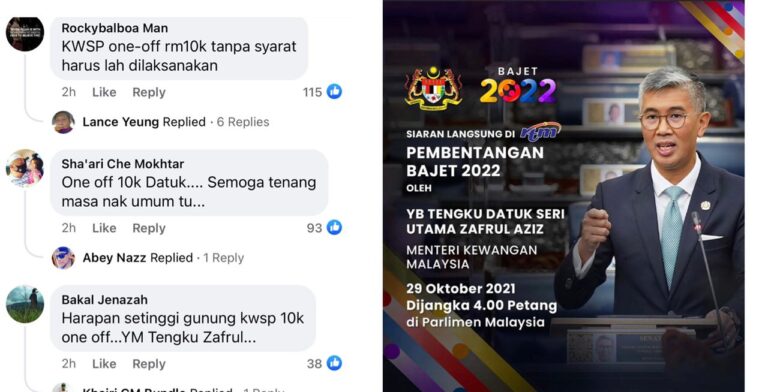This screenshot has height=392, width=768.
Task: Click the like reaction icon showing 38
Action: 334,363
